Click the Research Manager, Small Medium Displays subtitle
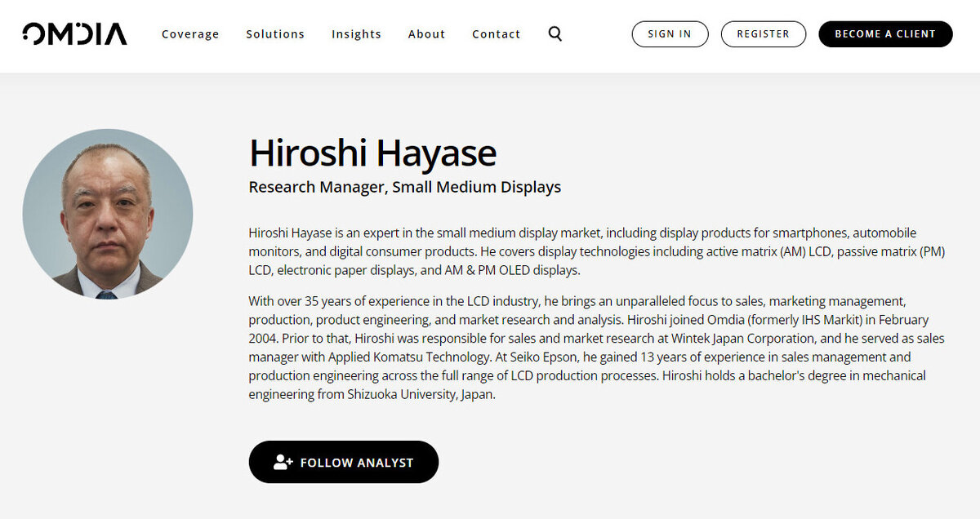Viewport: 980px width, 519px height. click(405, 187)
